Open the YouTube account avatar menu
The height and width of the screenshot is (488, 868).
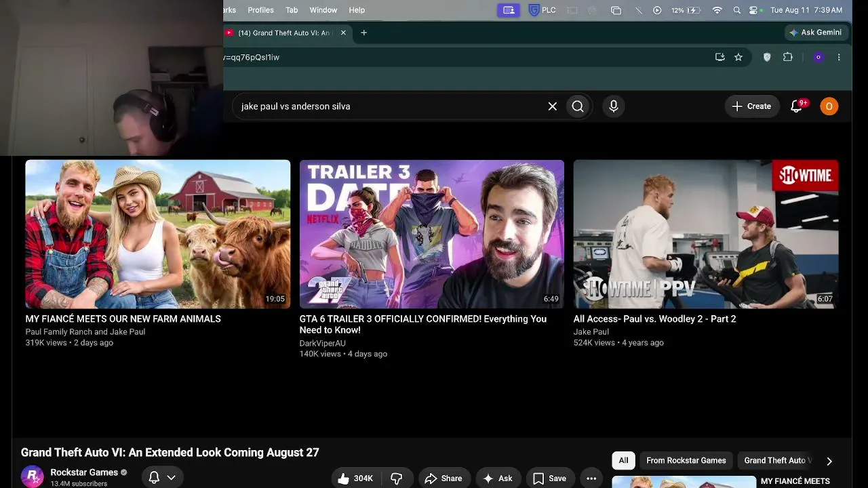click(x=829, y=106)
